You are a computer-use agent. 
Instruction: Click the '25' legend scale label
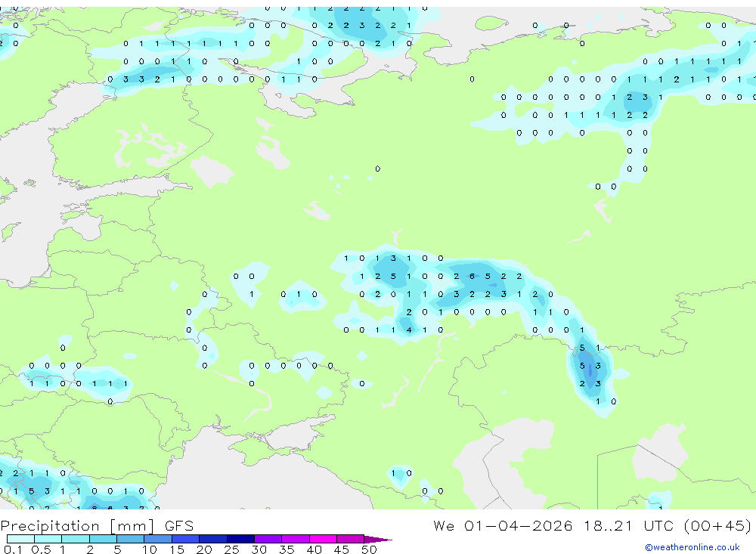(231, 549)
